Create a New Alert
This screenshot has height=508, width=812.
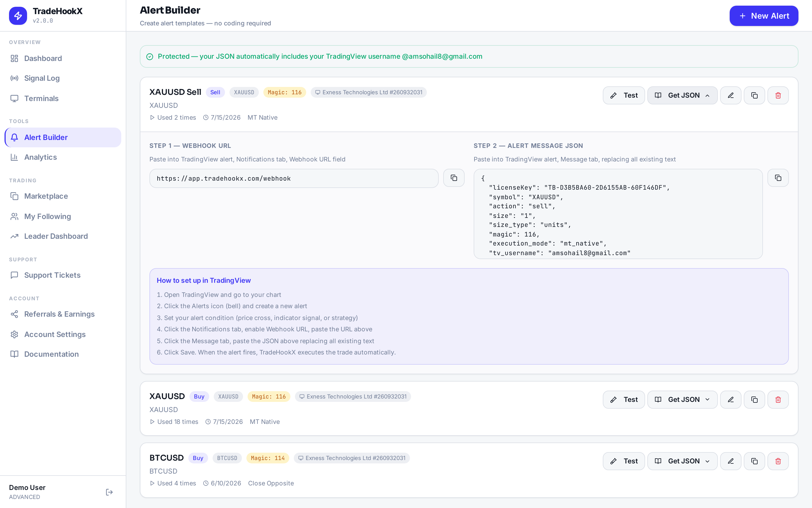pos(764,16)
